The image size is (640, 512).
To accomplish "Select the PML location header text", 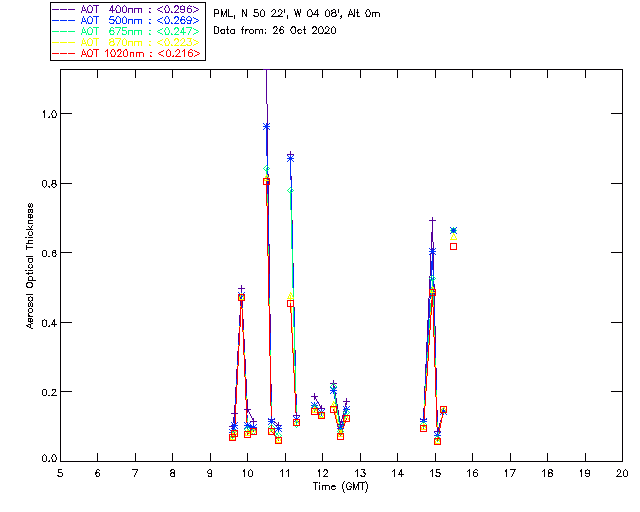I will [297, 13].
